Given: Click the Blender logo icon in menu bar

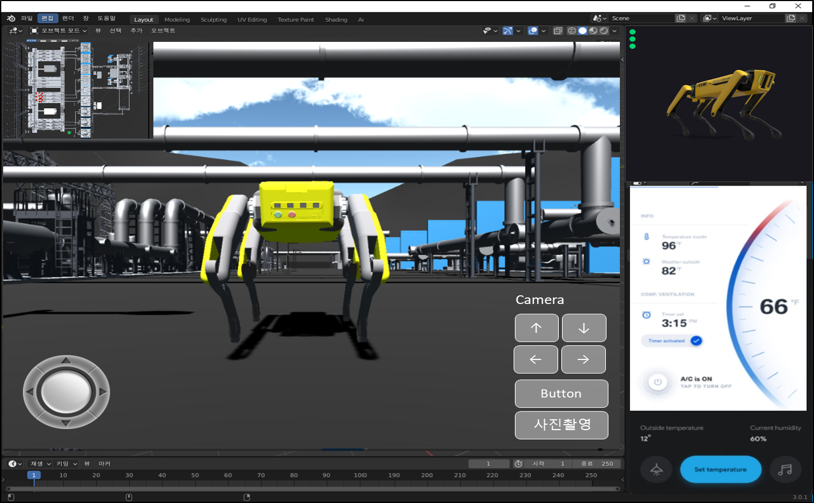Looking at the screenshot, I should coord(11,18).
